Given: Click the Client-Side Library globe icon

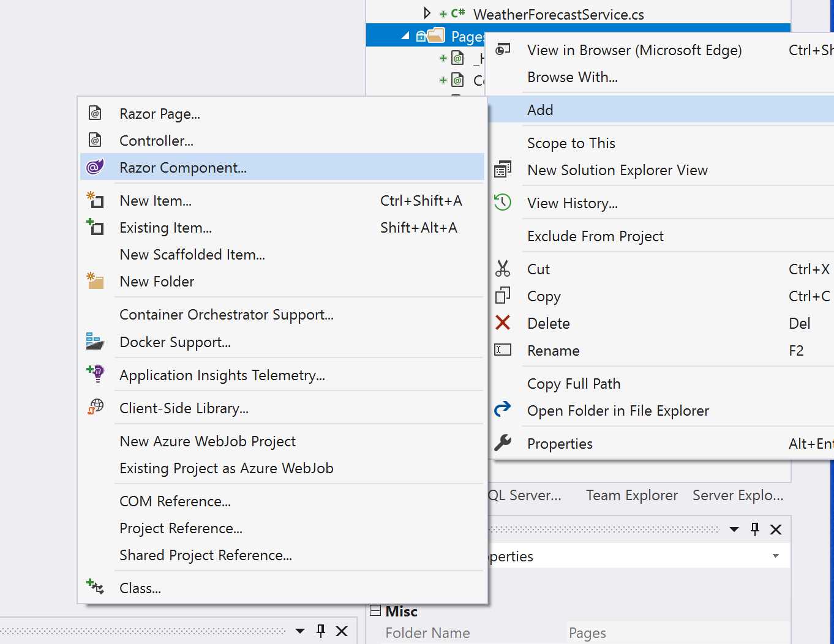Looking at the screenshot, I should 95,408.
